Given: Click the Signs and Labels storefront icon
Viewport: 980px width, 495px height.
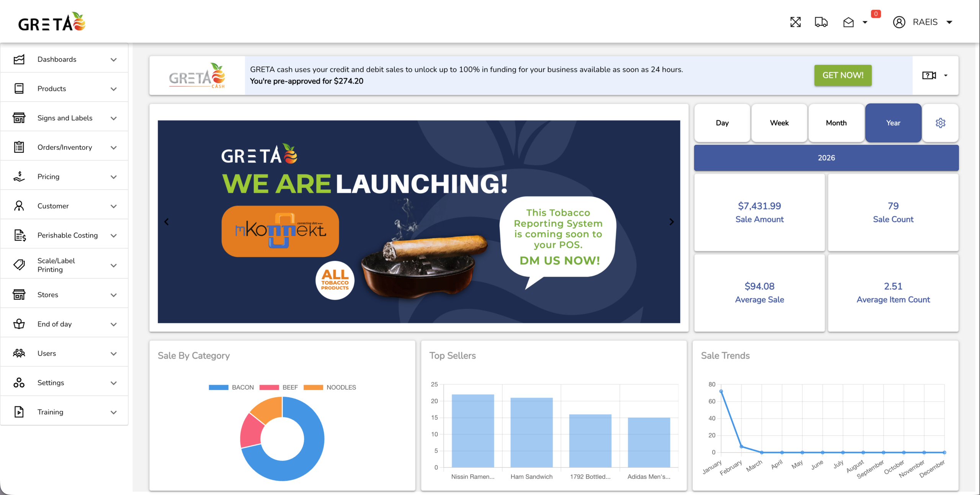Looking at the screenshot, I should pos(19,118).
